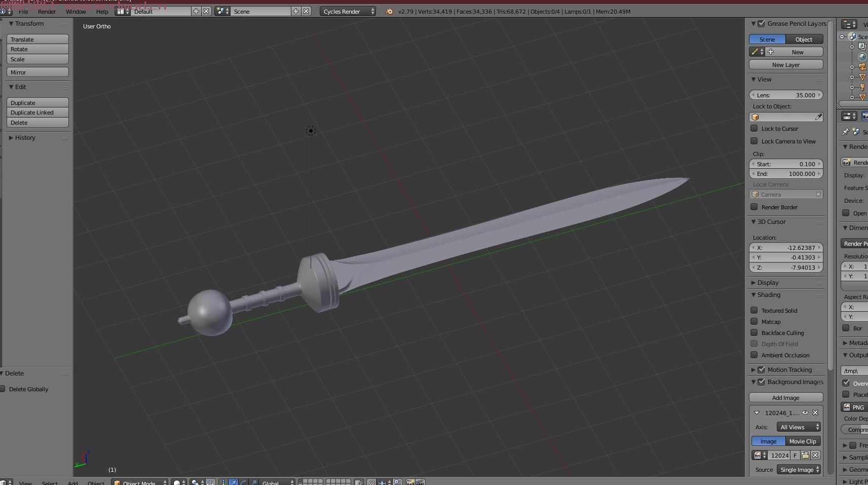Viewport: 868px width, 485px height.
Task: Open the Axis All Views dropdown
Action: coord(799,427)
